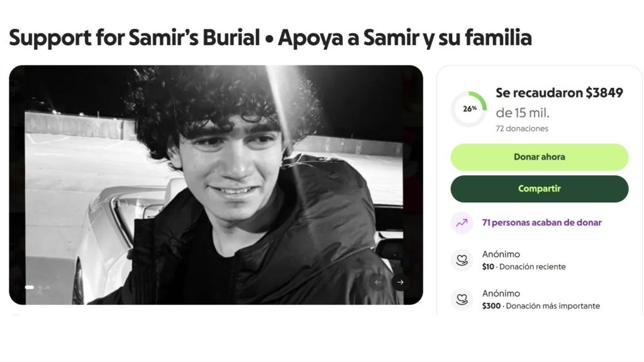Select the active first carousel slide indicator
Screen dimensions: 644x362
(30, 287)
